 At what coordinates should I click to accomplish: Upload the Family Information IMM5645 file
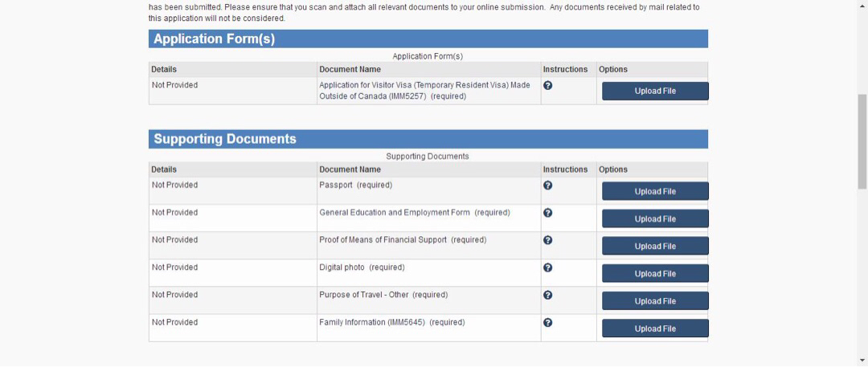654,328
